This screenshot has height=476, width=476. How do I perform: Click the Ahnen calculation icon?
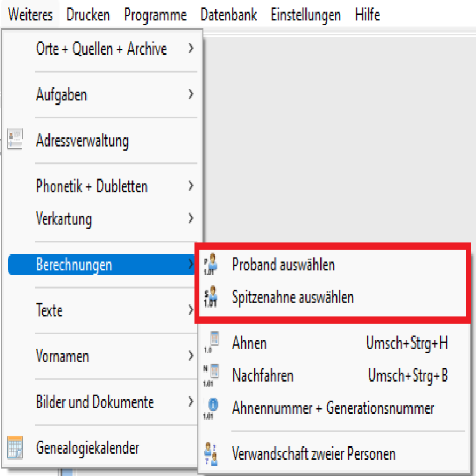[x=211, y=344]
